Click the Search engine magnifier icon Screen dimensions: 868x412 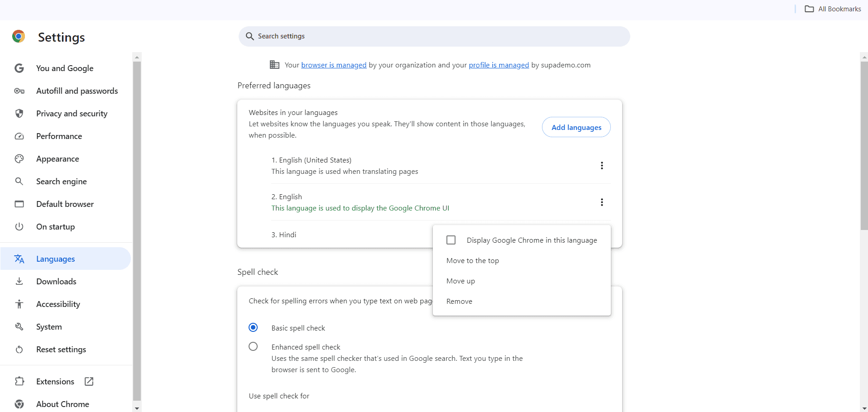coord(19,181)
